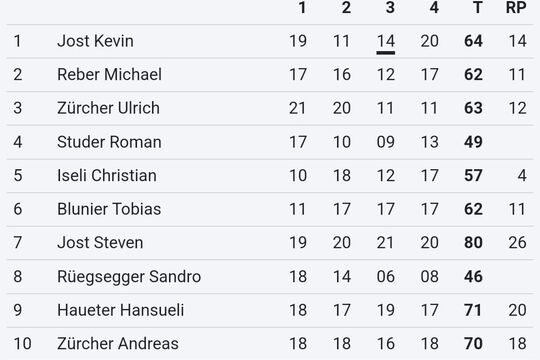
Task: Click the round 3 column header
Action: 390,8
